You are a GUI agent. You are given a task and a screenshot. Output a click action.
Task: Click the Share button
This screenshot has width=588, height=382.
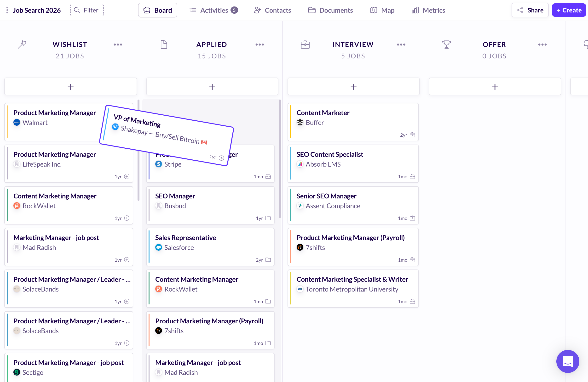point(530,10)
